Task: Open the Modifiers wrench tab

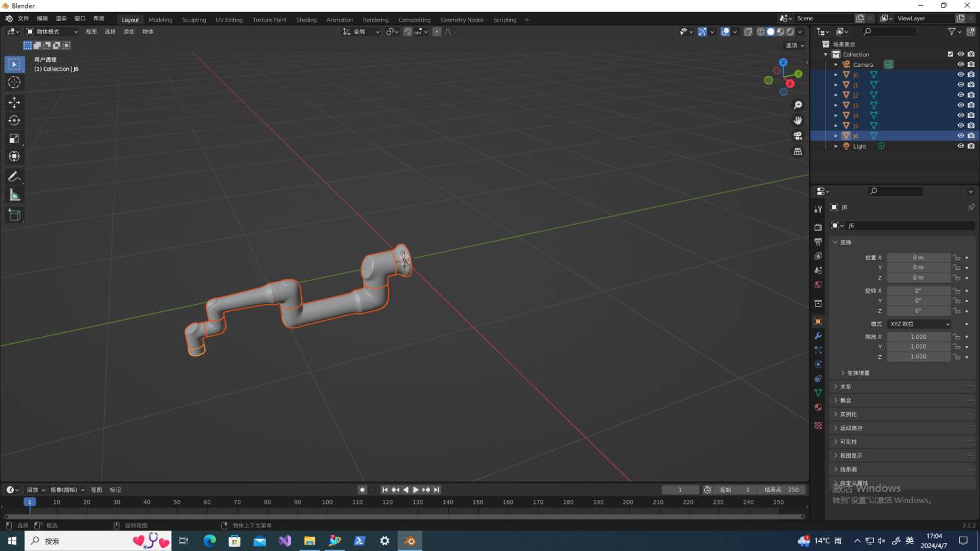Action: click(818, 336)
